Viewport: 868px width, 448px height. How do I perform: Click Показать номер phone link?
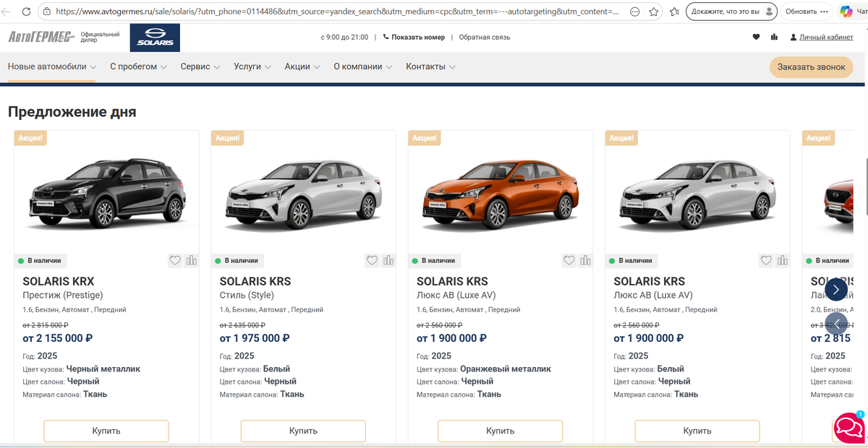pos(414,37)
